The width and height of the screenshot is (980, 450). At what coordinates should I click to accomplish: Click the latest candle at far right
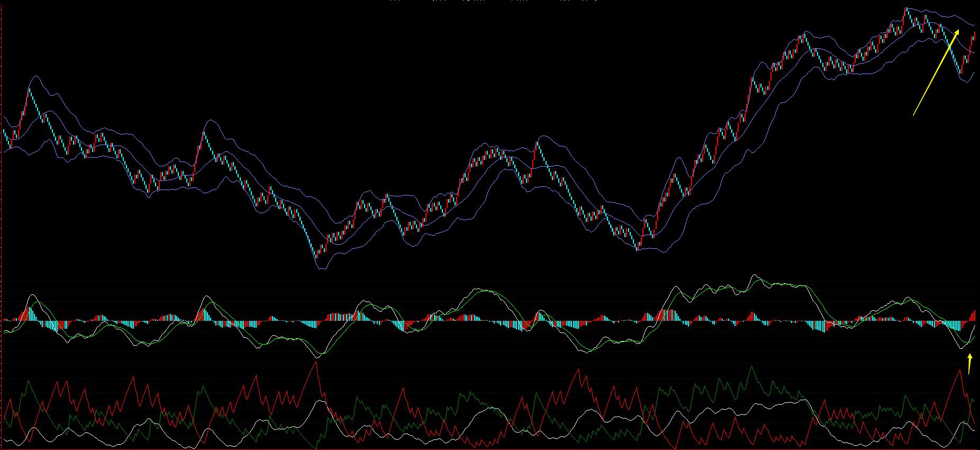click(x=974, y=35)
